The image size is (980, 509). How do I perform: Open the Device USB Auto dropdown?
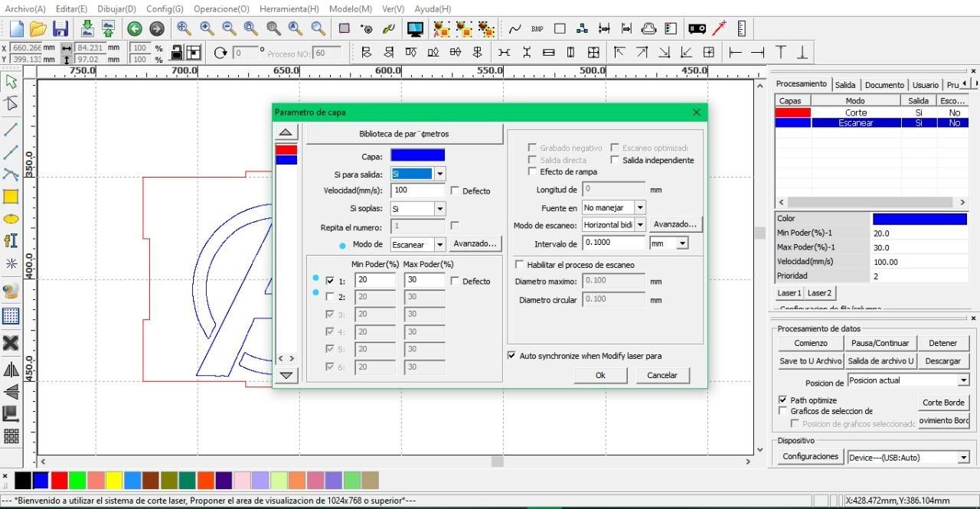pos(963,458)
